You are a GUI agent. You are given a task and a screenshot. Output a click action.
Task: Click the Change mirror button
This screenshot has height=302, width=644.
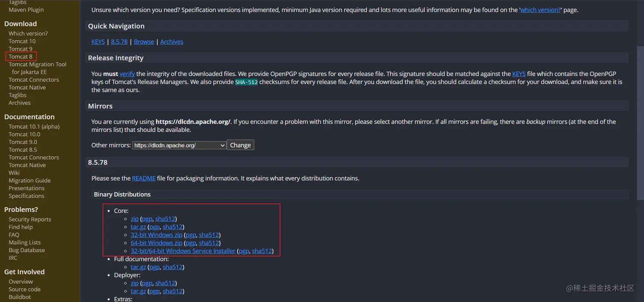coord(240,145)
